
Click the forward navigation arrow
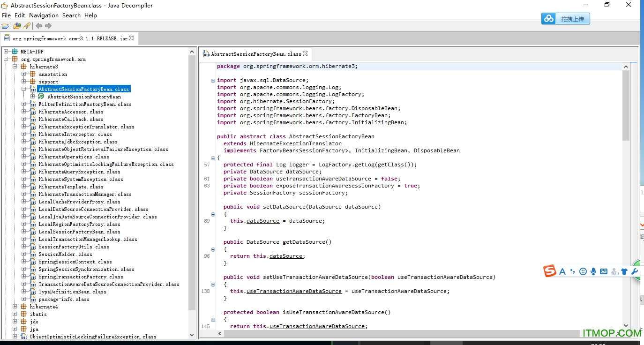pyautogui.click(x=47, y=26)
